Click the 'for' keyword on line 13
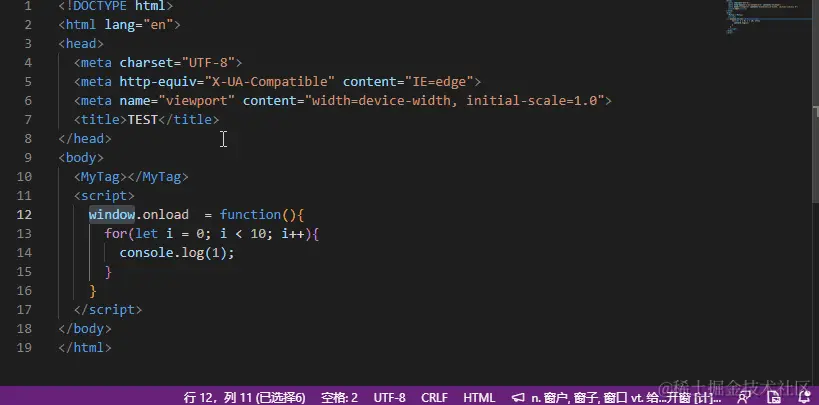The image size is (819, 405). pos(115,234)
